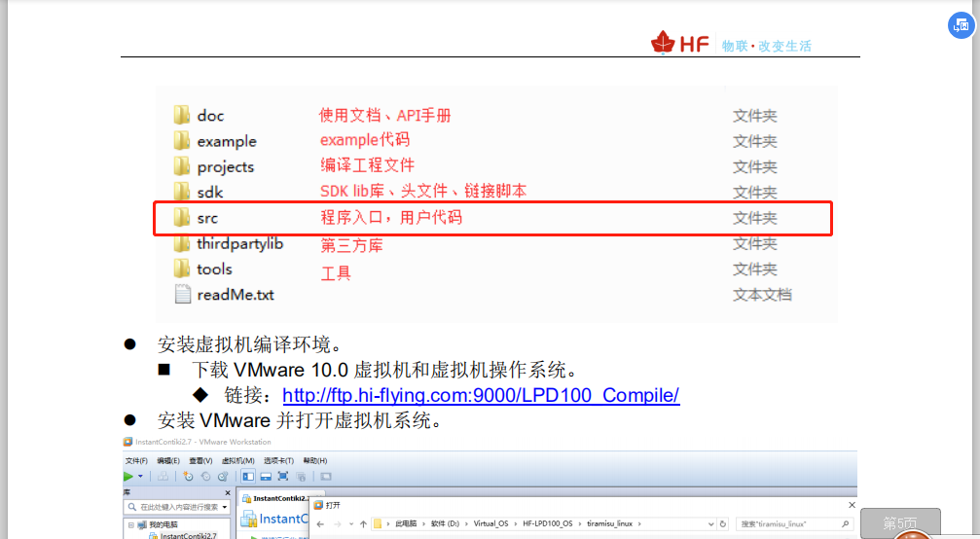Click the full screen toolbar icon
Viewport: 980px width, 539px height.
tap(283, 477)
